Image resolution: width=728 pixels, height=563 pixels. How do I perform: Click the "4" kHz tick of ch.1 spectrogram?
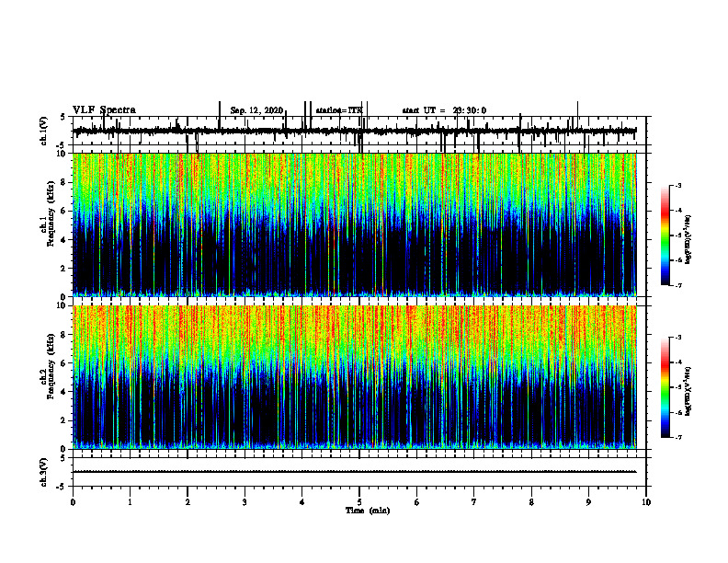(x=64, y=240)
